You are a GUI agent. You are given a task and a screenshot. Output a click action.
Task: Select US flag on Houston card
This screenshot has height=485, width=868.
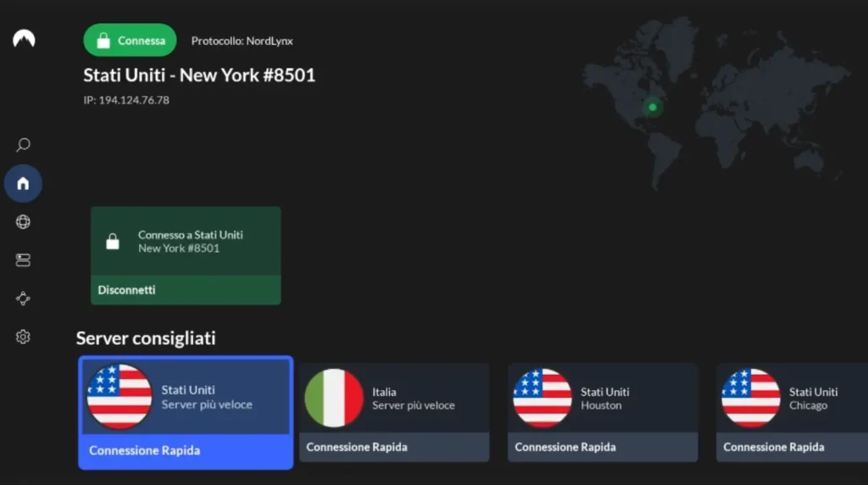coord(542,398)
